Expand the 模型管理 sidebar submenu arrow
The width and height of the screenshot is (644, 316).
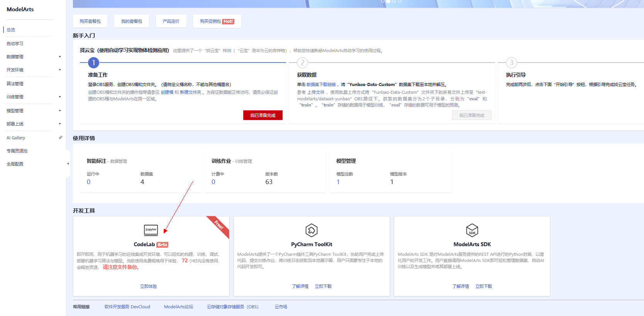coord(60,111)
